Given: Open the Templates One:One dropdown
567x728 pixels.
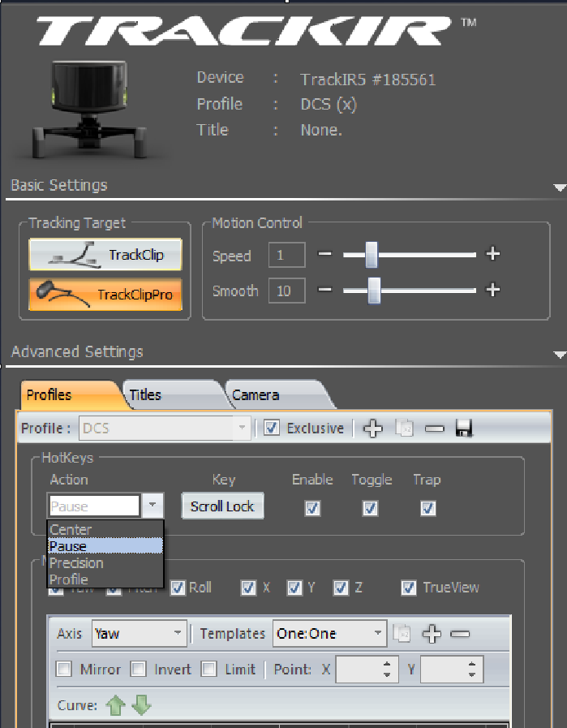Looking at the screenshot, I should pos(329,633).
